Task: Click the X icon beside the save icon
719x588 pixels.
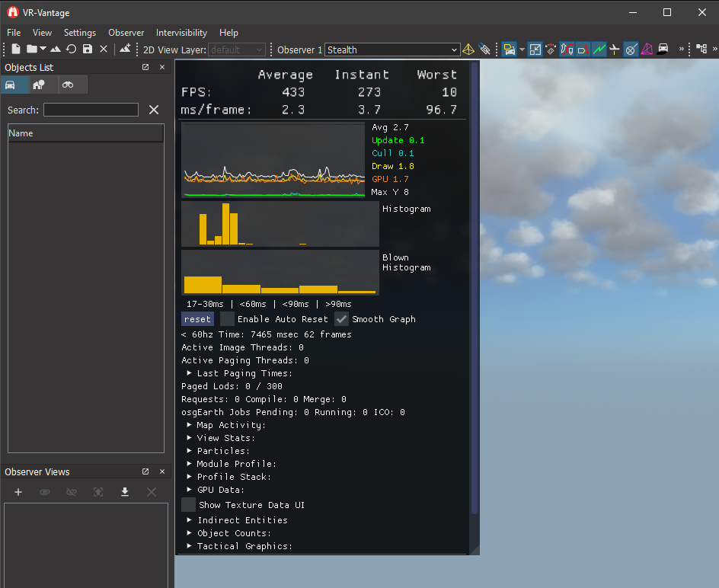Action: [104, 49]
